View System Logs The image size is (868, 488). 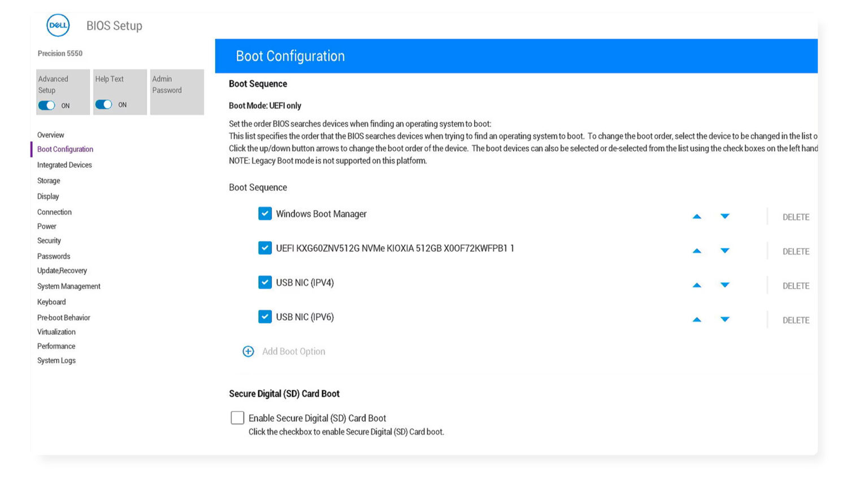(x=57, y=360)
